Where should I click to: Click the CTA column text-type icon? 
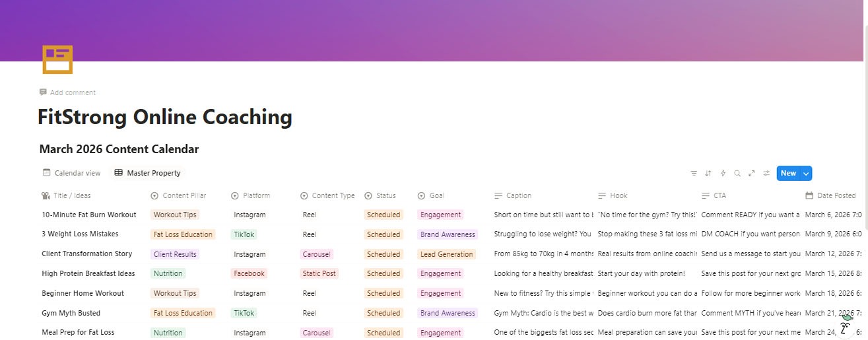click(706, 195)
